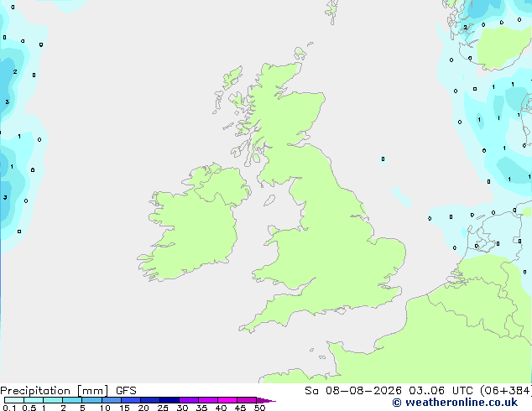Pick the 40–45 mm magenta legend swatch
This screenshot has height=411, width=532.
click(227, 400)
